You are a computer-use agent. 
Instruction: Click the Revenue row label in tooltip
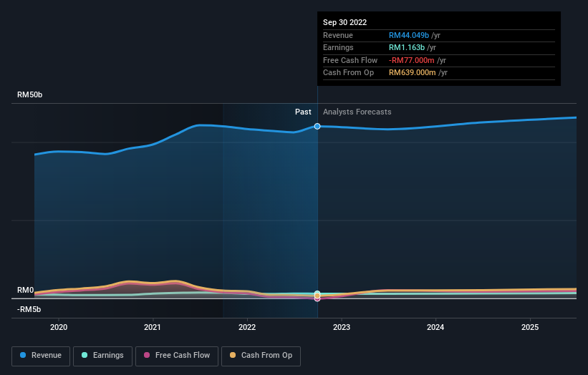(x=338, y=35)
